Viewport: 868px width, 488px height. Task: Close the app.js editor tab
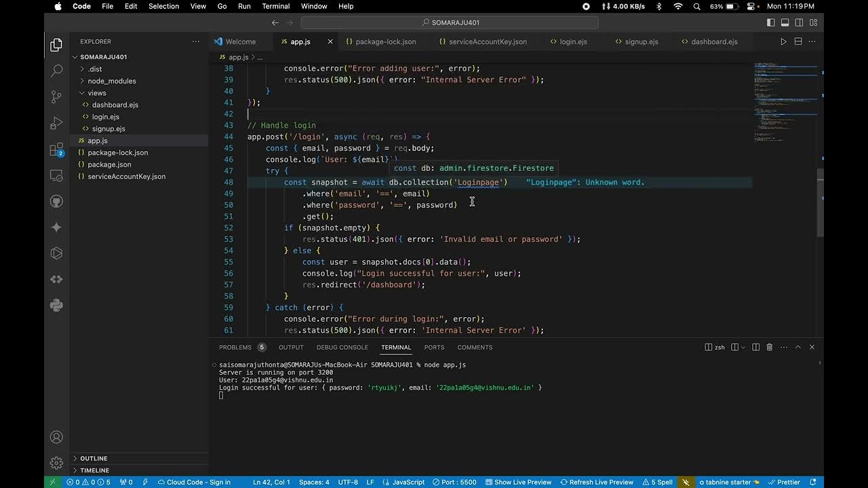(330, 41)
